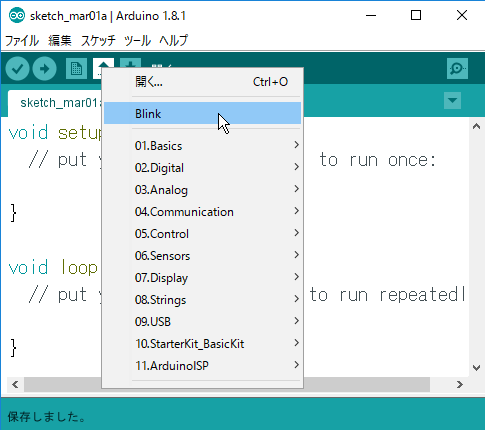
Task: Click the Save sketch down-arrow icon
Action: pyautogui.click(x=130, y=63)
